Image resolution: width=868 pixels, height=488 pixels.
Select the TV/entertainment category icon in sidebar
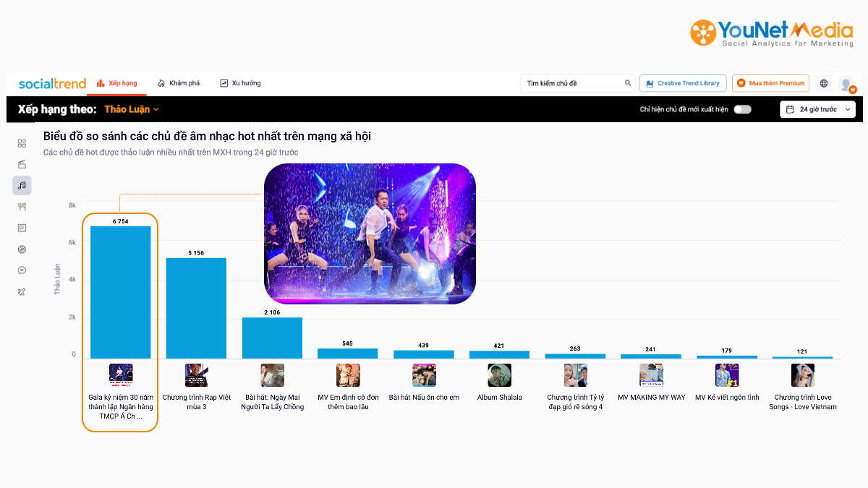[22, 164]
